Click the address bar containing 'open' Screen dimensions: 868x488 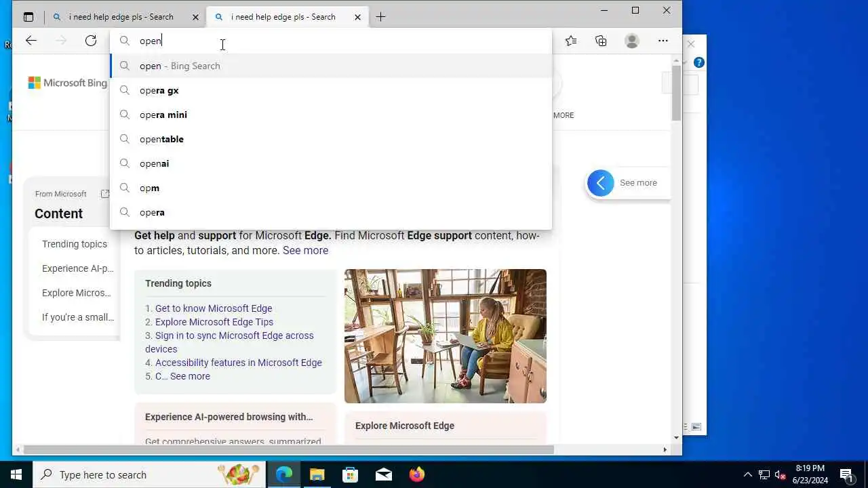pos(331,41)
